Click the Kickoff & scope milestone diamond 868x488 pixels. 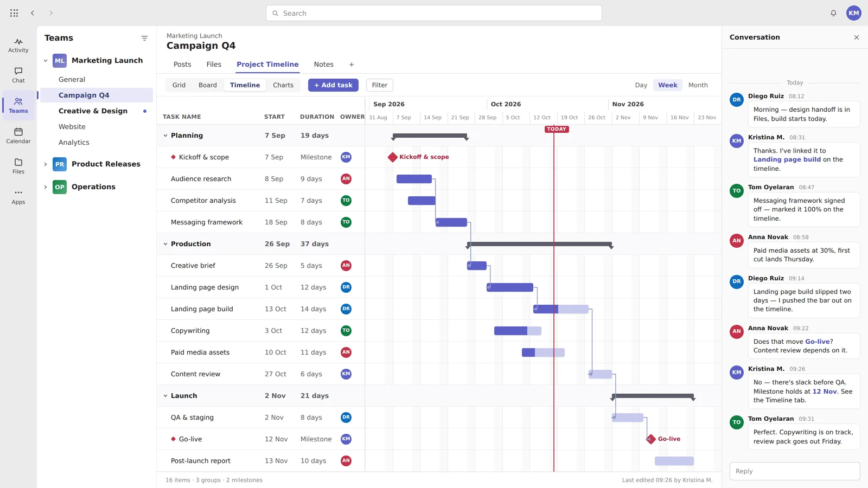click(393, 157)
